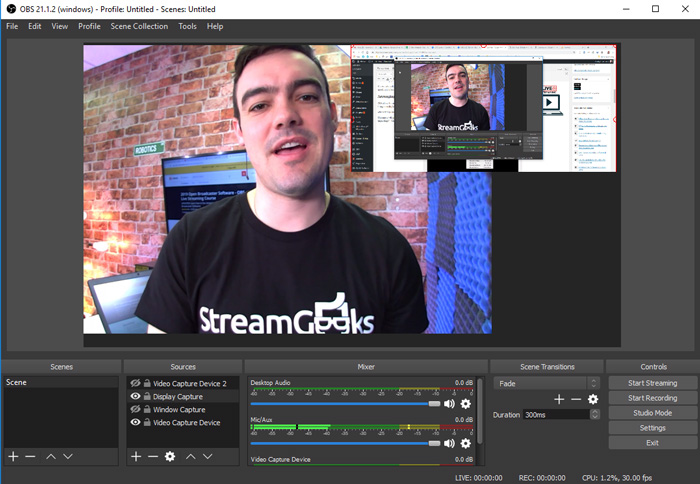
Task: Click Scene Transitions panel header
Action: click(547, 367)
